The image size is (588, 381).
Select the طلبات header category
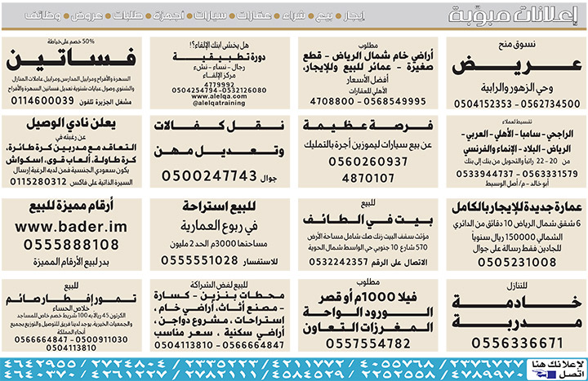click(127, 16)
